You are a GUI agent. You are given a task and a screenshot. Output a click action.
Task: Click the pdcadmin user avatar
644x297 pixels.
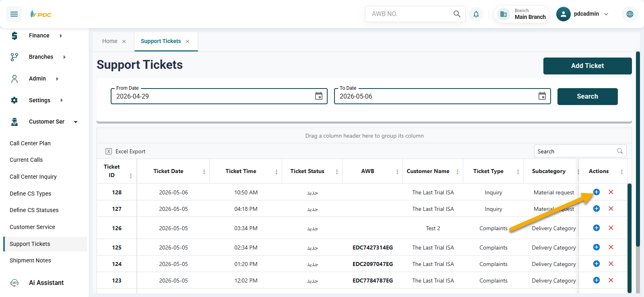[563, 14]
